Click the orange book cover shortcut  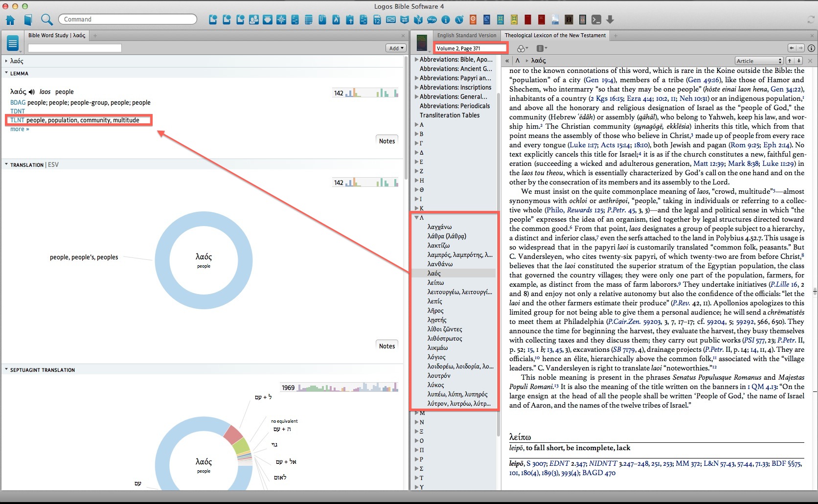click(473, 20)
